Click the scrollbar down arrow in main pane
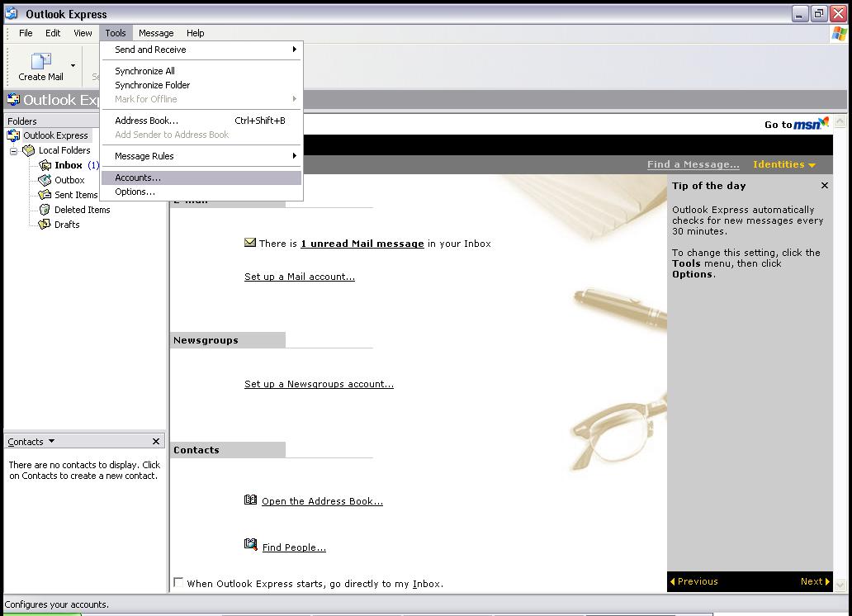This screenshot has width=852, height=616. point(840,585)
